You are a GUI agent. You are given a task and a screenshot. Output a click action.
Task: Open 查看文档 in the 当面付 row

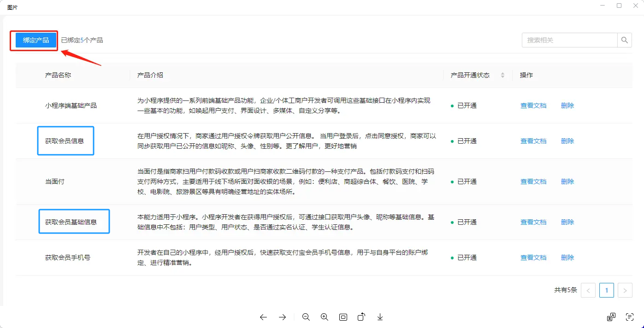(x=533, y=182)
